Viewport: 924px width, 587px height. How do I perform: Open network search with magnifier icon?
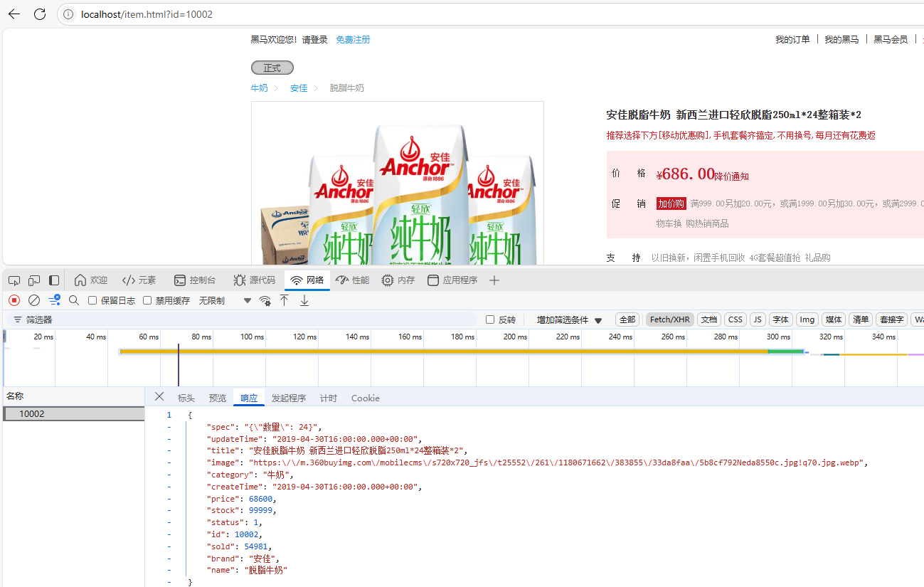tap(74, 300)
